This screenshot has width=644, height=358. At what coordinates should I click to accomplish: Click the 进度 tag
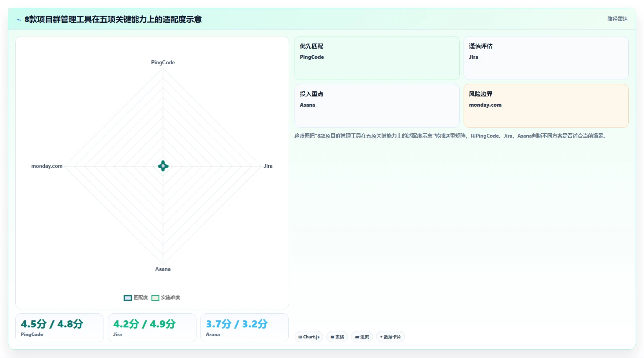tap(362, 337)
